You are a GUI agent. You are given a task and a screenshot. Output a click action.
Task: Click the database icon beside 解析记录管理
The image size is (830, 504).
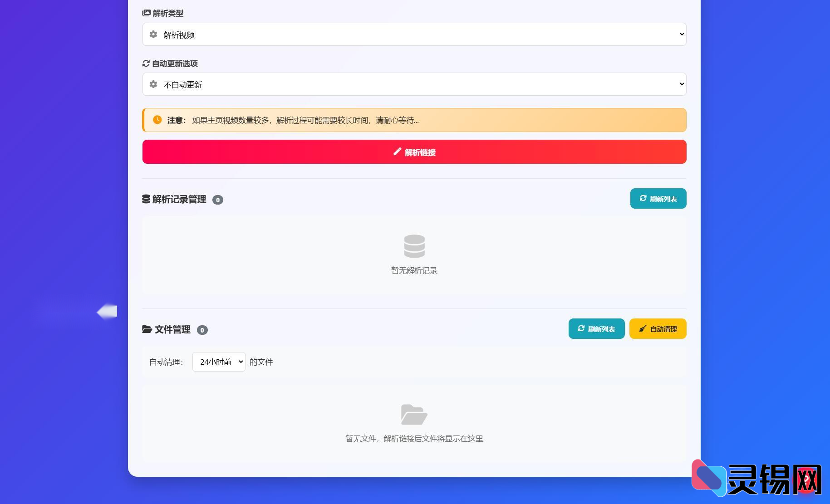(146, 199)
